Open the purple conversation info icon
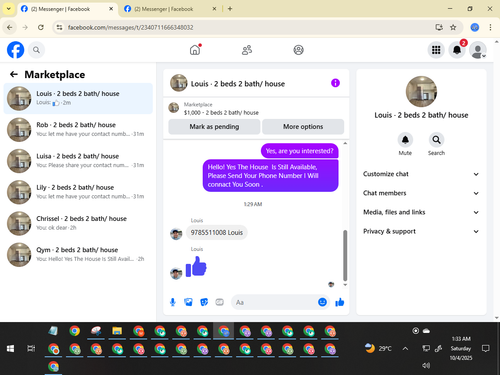500x375 pixels. click(335, 83)
